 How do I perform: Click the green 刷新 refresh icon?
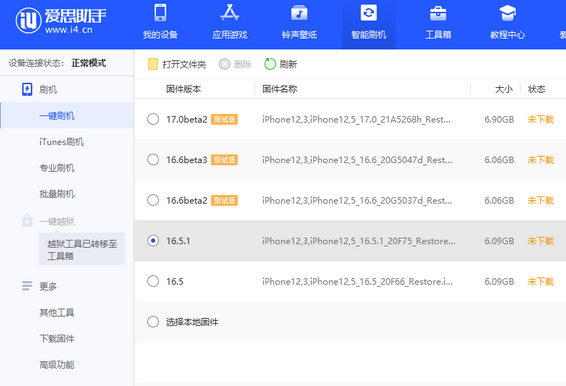pos(270,64)
